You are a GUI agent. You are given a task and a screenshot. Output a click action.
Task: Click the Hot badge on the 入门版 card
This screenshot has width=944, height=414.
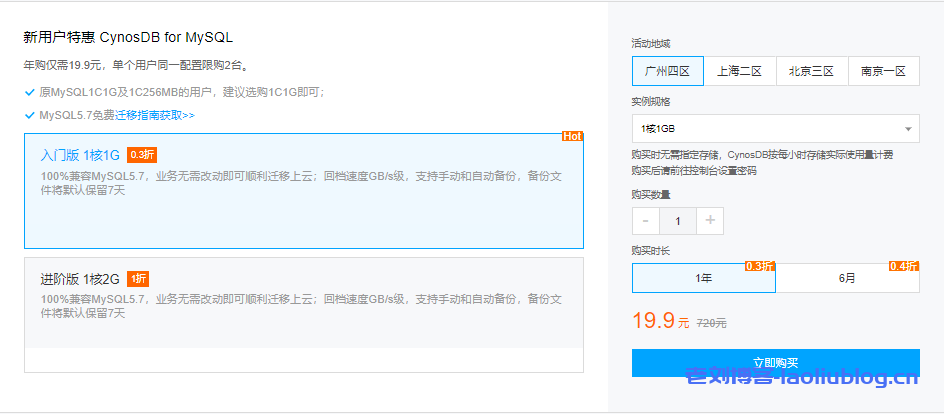(572, 136)
